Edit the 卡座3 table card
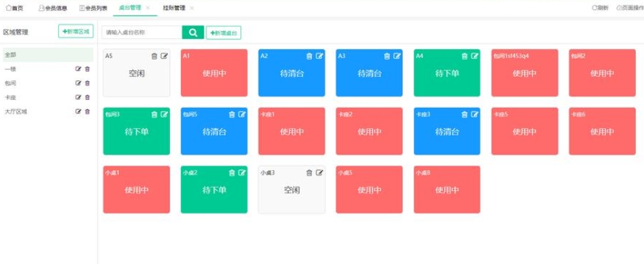Viewport: 644px width, 264px height. (475, 115)
